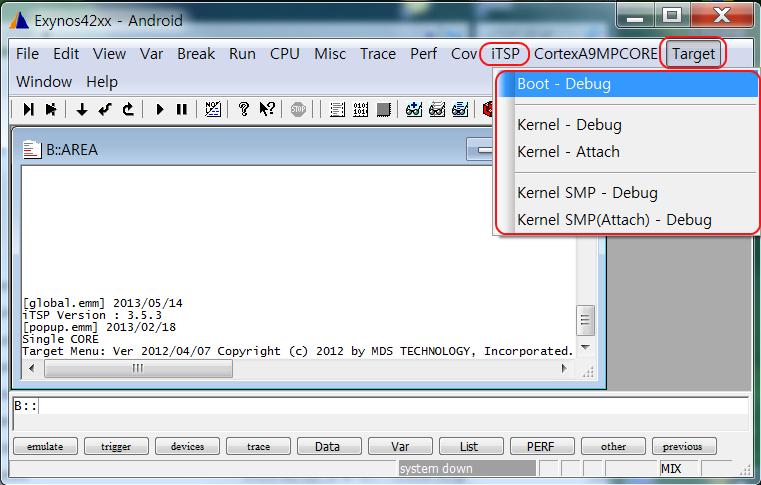Click the Single Step toolbar icon
Screen dimensions: 761x485
tap(28, 110)
